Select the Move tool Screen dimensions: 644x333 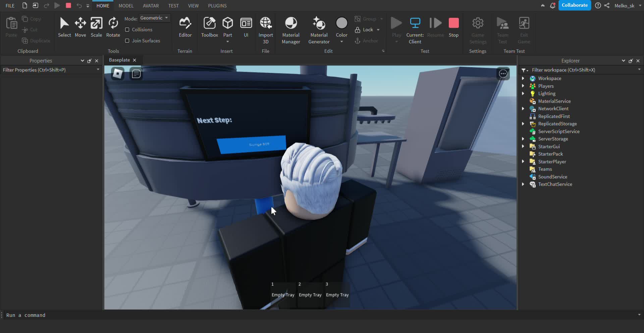tap(80, 27)
